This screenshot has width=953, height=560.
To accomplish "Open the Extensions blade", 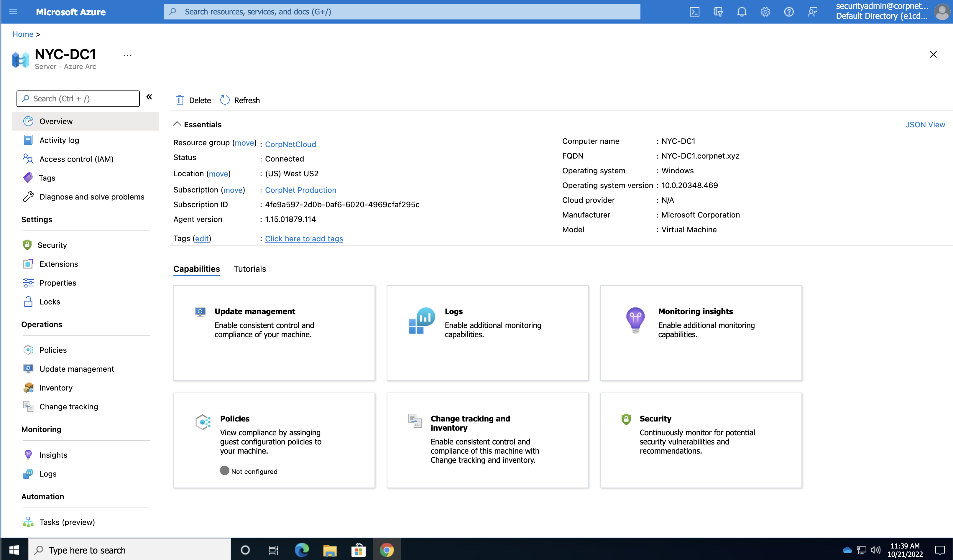I will pos(58,264).
